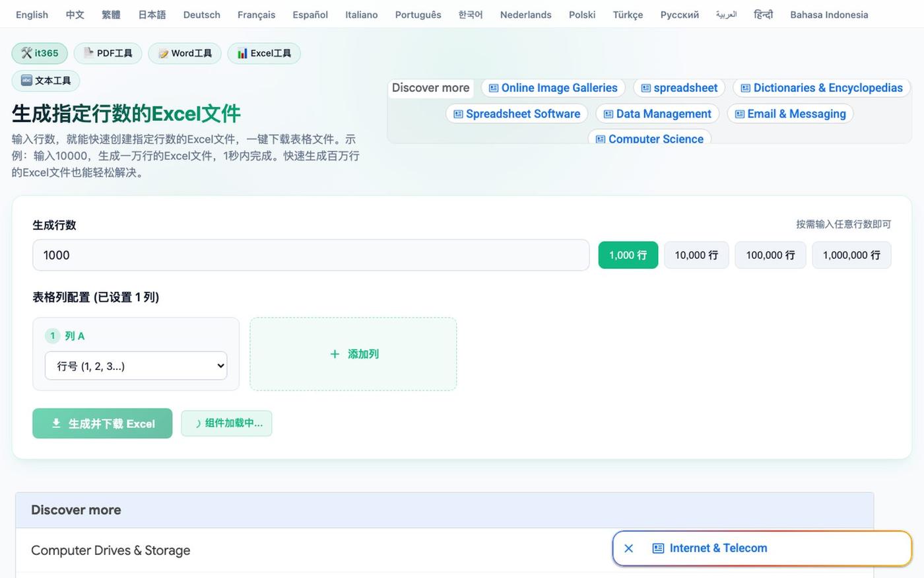The height and width of the screenshot is (578, 924).
Task: Open Email & Messaging ad link
Action: click(x=790, y=114)
